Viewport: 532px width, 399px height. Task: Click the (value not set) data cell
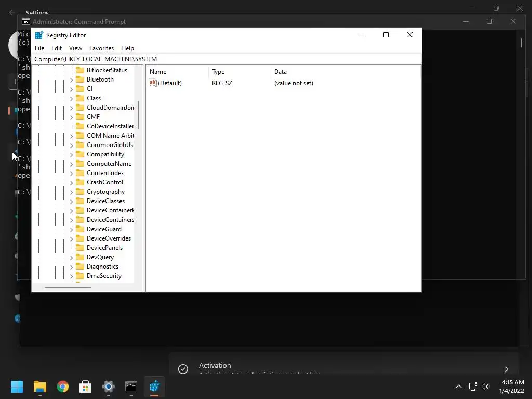point(294,83)
